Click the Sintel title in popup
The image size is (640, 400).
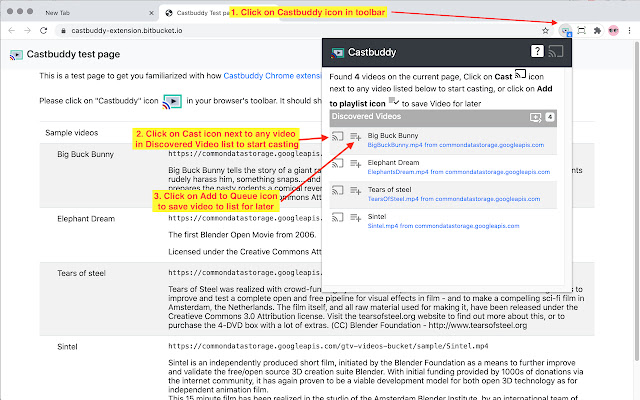pyautogui.click(x=377, y=216)
